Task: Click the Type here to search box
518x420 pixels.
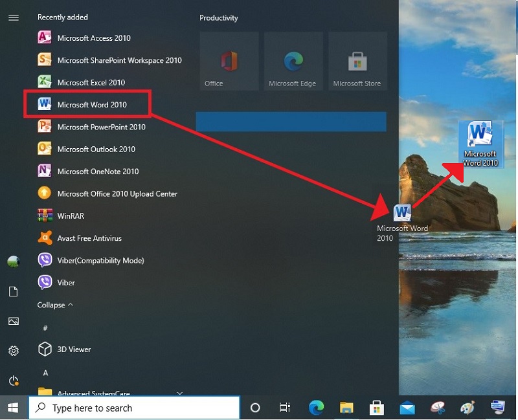Action: [135, 408]
